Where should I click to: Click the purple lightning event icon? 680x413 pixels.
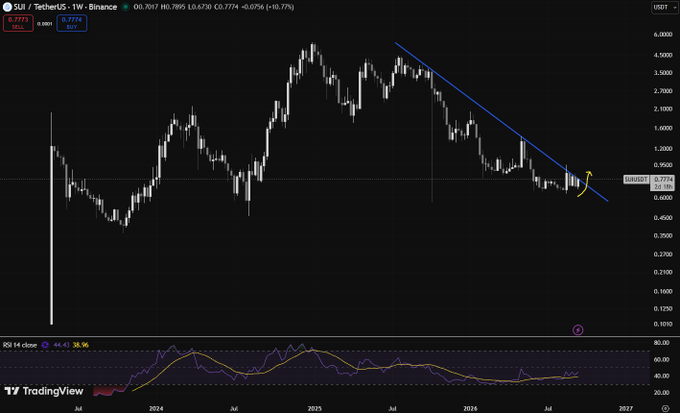578,330
